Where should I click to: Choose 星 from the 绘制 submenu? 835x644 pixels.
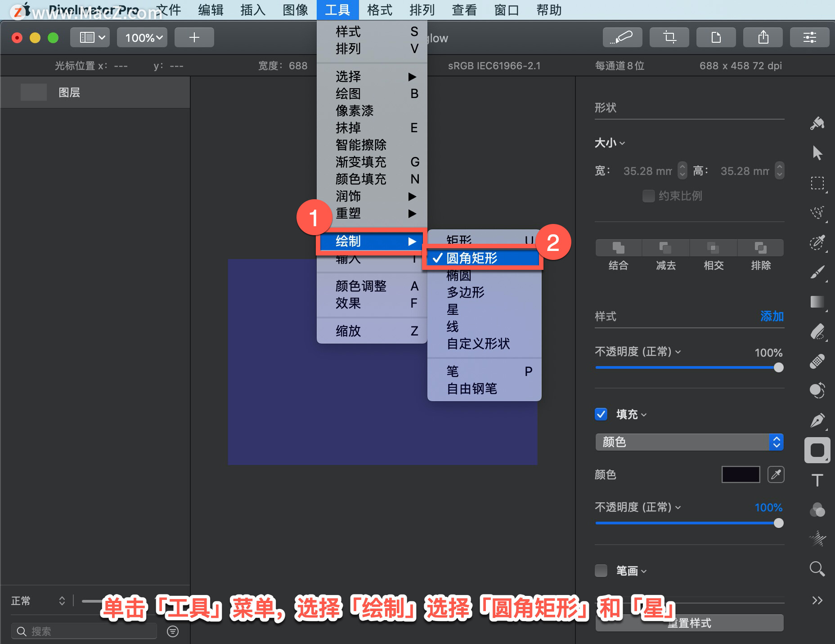484,309
